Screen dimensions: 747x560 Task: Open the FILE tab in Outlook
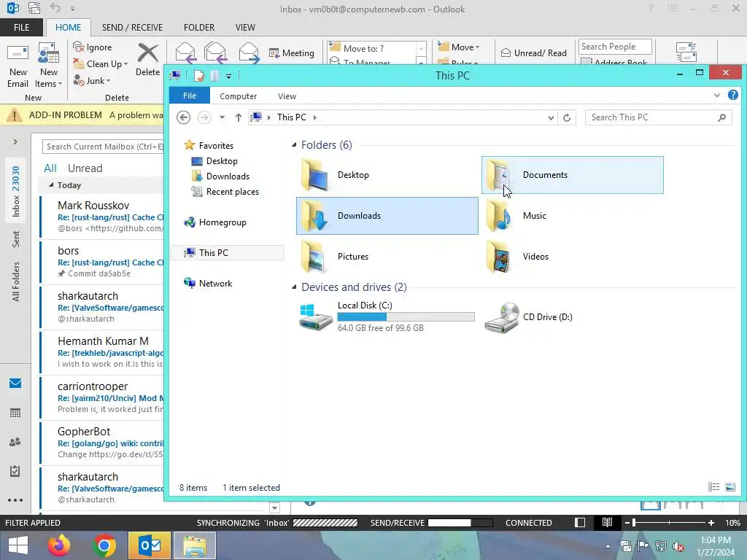21,27
